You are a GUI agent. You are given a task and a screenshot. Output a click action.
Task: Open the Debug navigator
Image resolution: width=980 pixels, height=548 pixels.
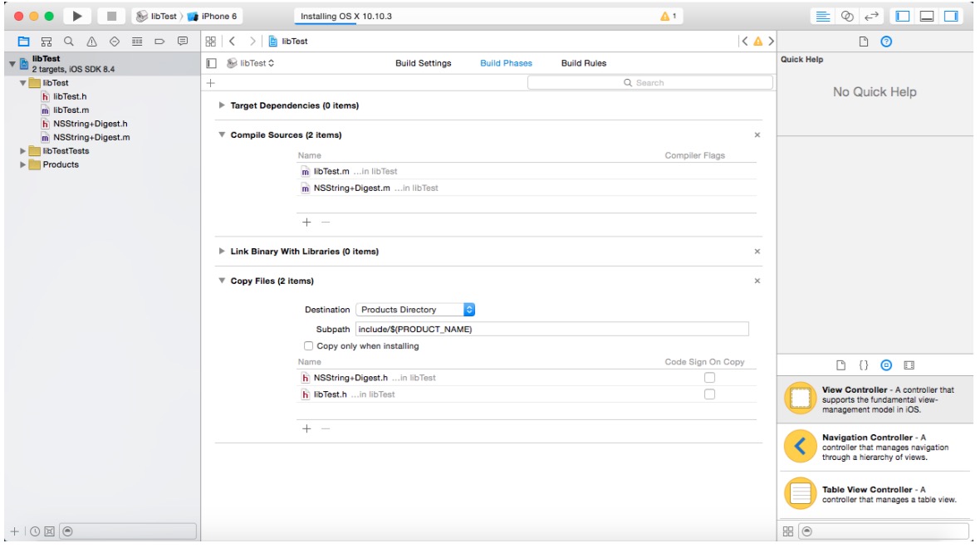click(137, 42)
